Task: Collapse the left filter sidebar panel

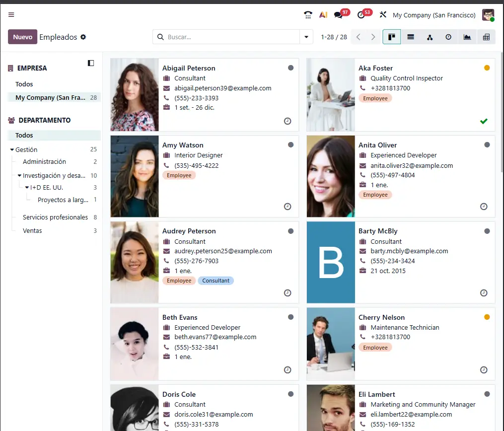Action: click(91, 63)
